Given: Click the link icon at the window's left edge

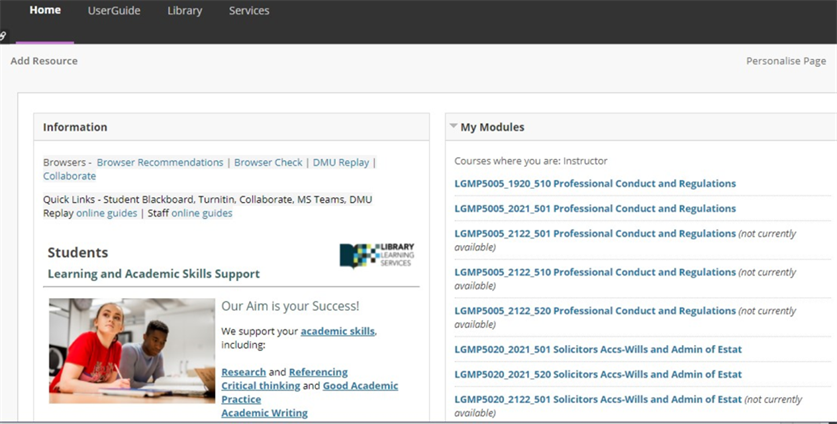Looking at the screenshot, I should click(3, 36).
